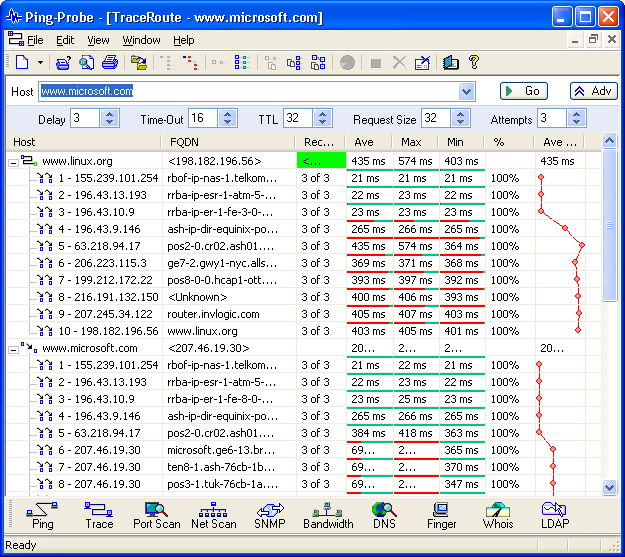Click the 574 ms Max value in hop 5 row
625x557 pixels.
point(415,246)
